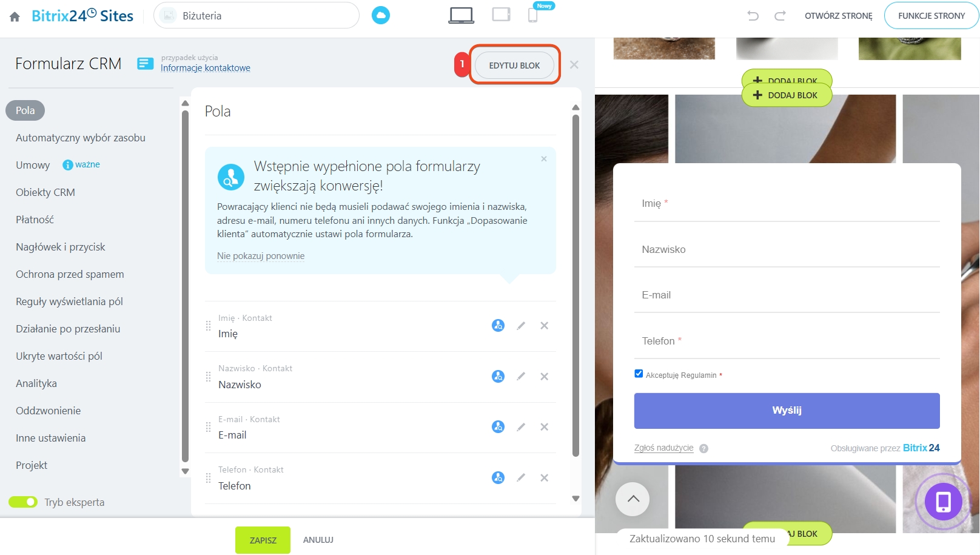The image size is (980, 555).
Task: Toggle the Tryb eksperta switch
Action: [x=23, y=502]
